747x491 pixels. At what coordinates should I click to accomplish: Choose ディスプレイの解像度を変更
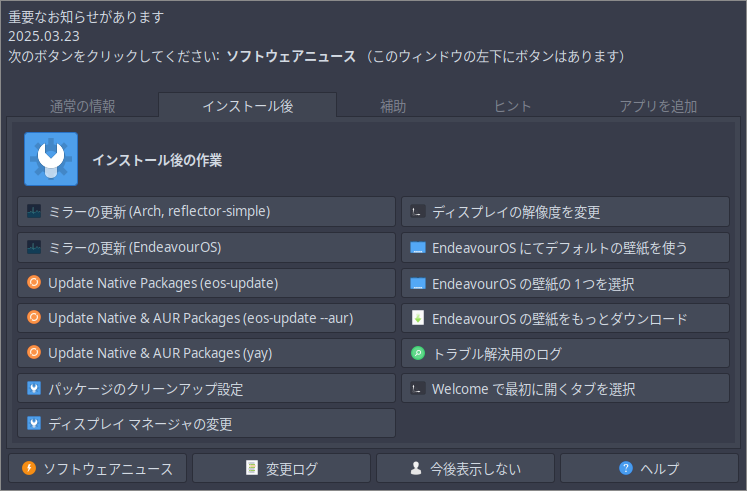click(565, 211)
